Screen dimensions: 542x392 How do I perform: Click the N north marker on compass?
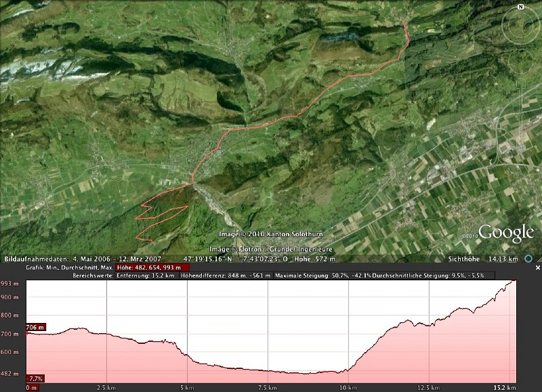(x=520, y=6)
